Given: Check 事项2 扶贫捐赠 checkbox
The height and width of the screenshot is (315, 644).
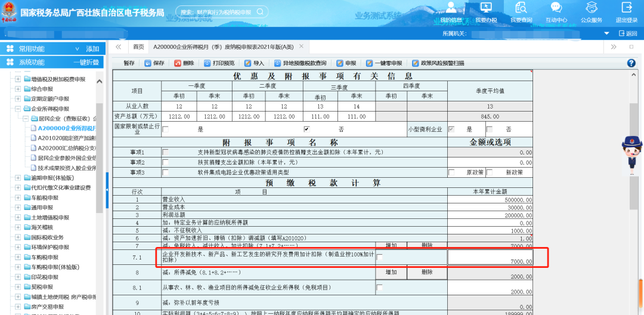Looking at the screenshot, I should [x=165, y=162].
